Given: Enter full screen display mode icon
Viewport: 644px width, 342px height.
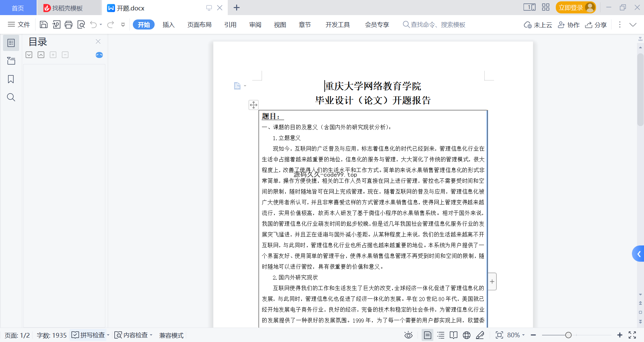Looking at the screenshot, I should (x=632, y=335).
